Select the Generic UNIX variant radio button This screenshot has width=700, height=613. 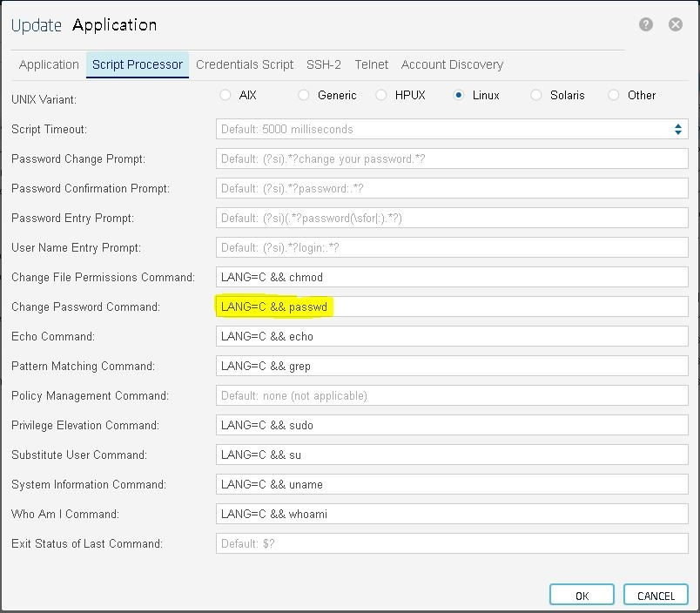pos(304,95)
